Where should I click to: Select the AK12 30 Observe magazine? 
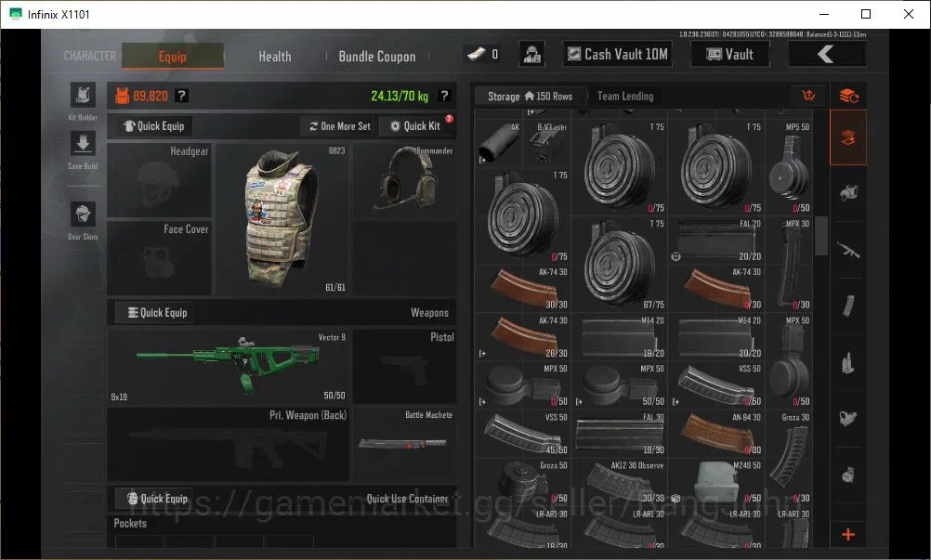pos(620,482)
